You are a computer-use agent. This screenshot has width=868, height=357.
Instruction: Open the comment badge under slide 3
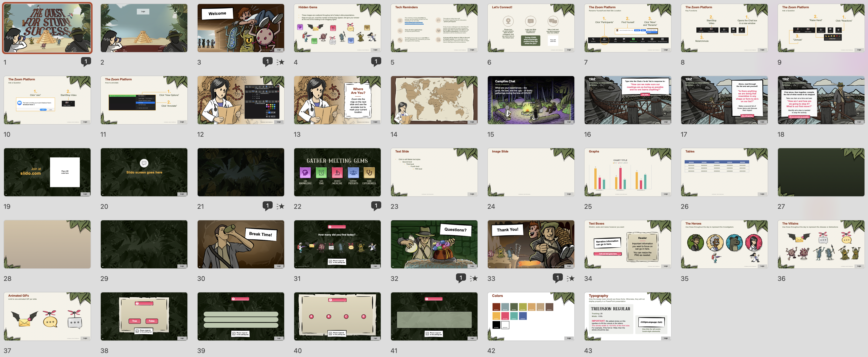point(268,62)
